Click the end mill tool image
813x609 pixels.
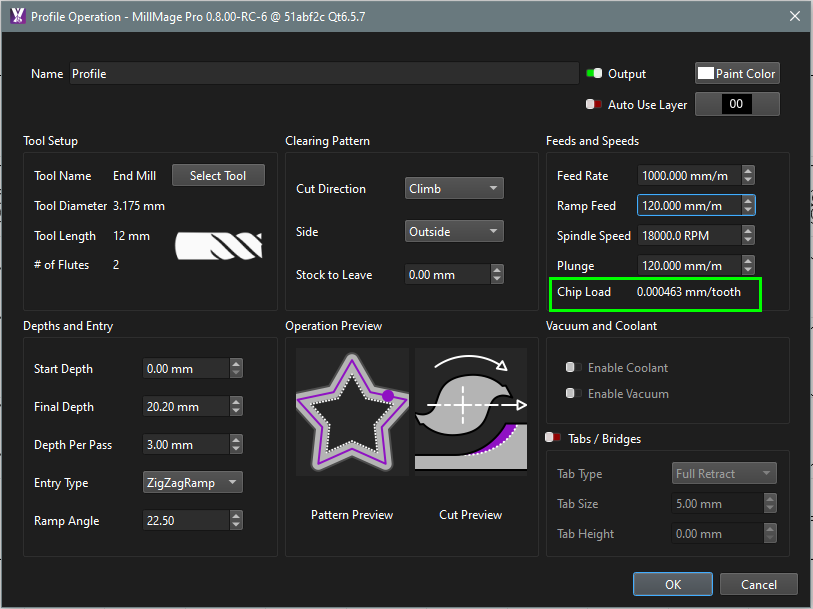(219, 245)
